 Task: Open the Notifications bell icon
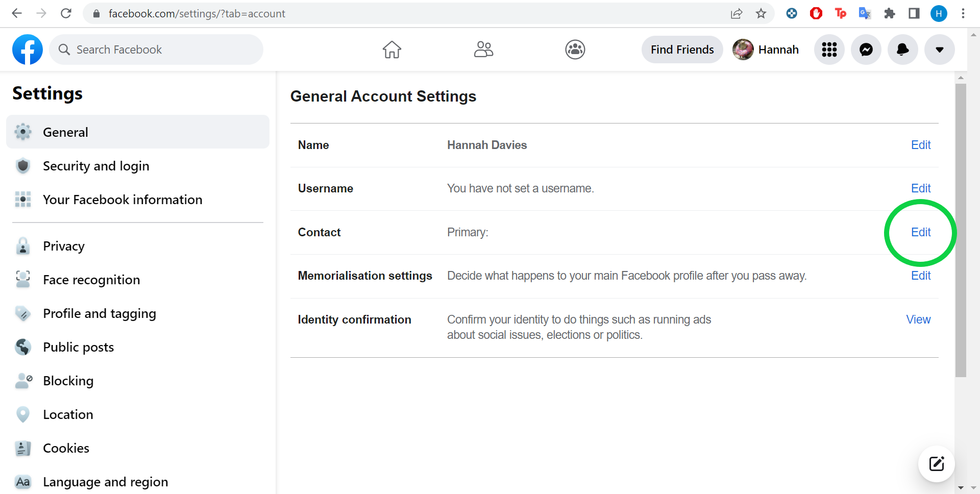903,50
